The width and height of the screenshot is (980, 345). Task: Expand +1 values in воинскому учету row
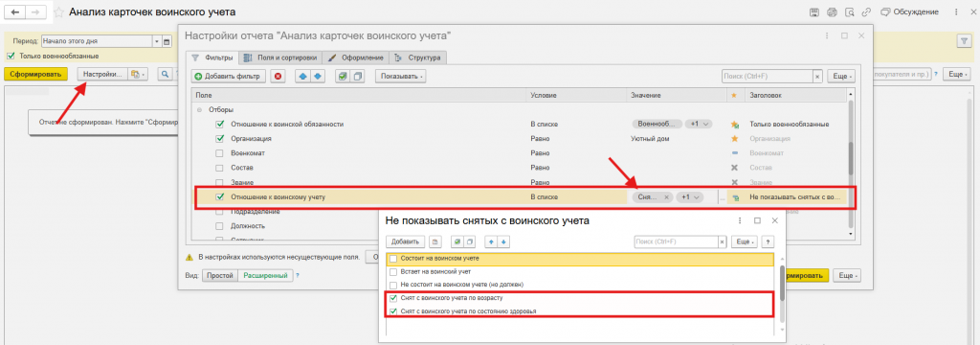point(690,197)
